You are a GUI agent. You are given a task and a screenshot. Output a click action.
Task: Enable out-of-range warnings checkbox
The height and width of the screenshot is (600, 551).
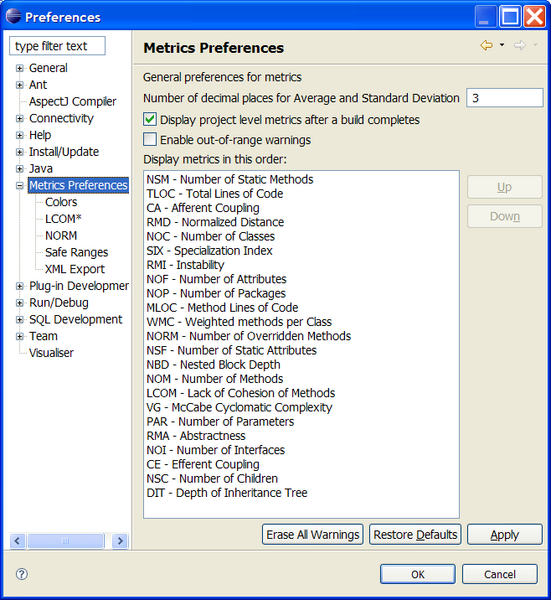[150, 139]
